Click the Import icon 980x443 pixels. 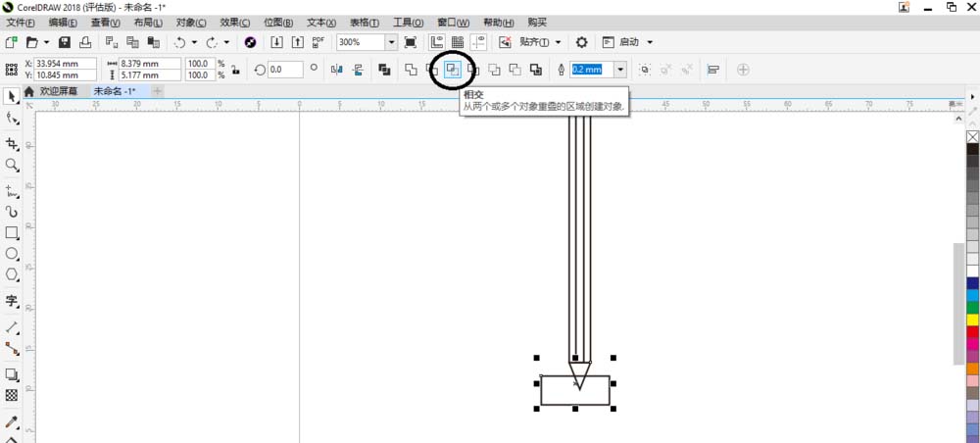tap(277, 42)
